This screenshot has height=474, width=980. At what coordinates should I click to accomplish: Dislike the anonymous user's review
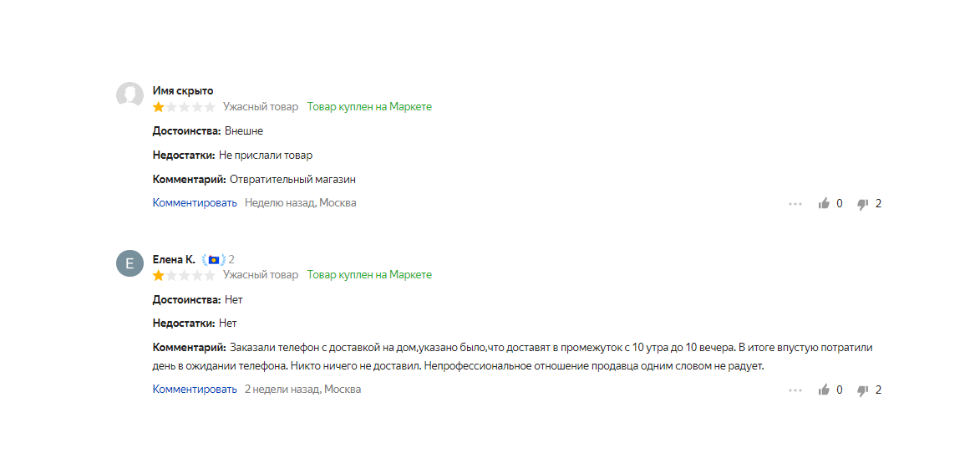[x=863, y=204]
